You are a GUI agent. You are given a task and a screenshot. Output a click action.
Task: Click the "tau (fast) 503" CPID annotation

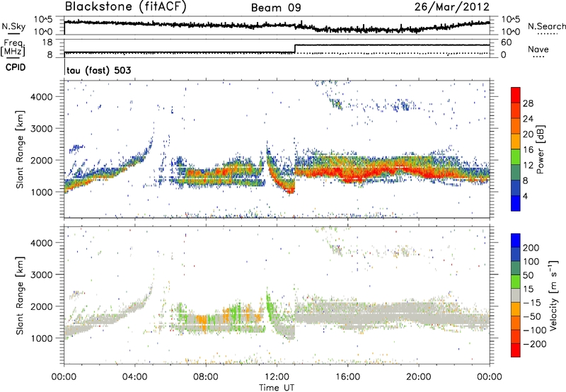pyautogui.click(x=99, y=70)
